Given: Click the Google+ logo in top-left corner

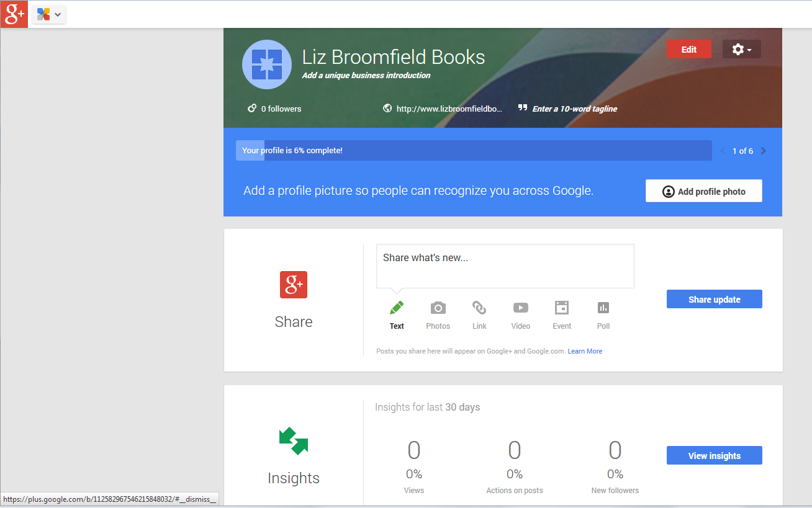Looking at the screenshot, I should (x=14, y=14).
